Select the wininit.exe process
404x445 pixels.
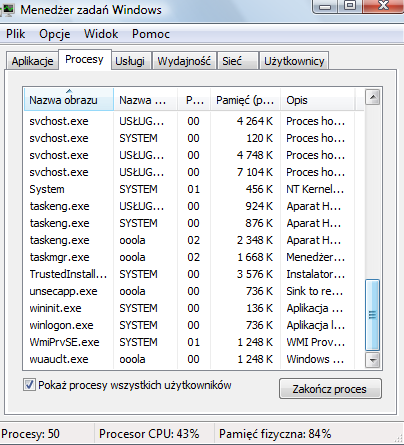[x=193, y=308]
